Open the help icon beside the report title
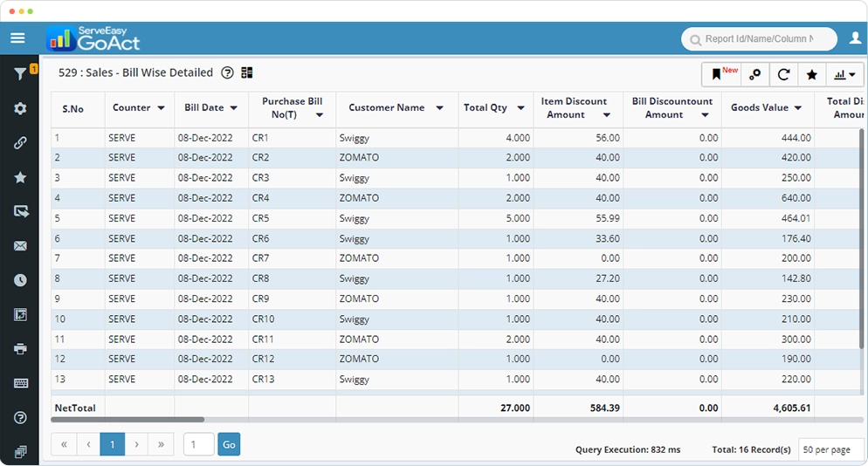This screenshot has width=868, height=466. pos(227,73)
